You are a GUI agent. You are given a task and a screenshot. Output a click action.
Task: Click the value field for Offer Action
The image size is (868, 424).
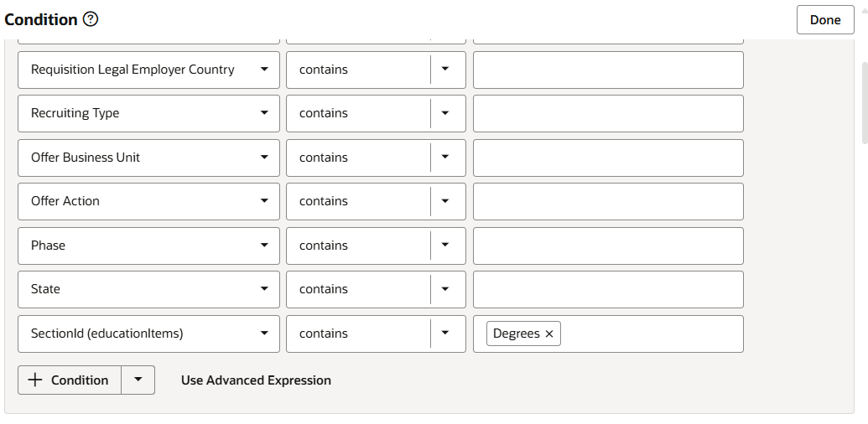(608, 201)
